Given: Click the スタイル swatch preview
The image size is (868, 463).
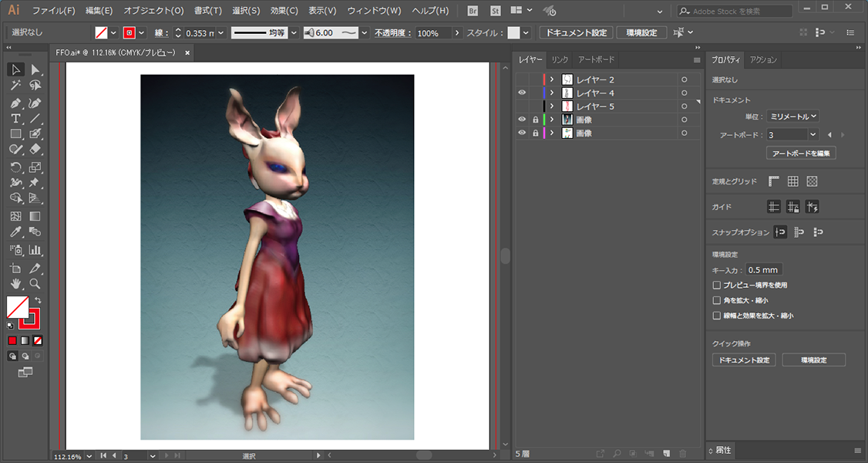Looking at the screenshot, I should pos(513,32).
